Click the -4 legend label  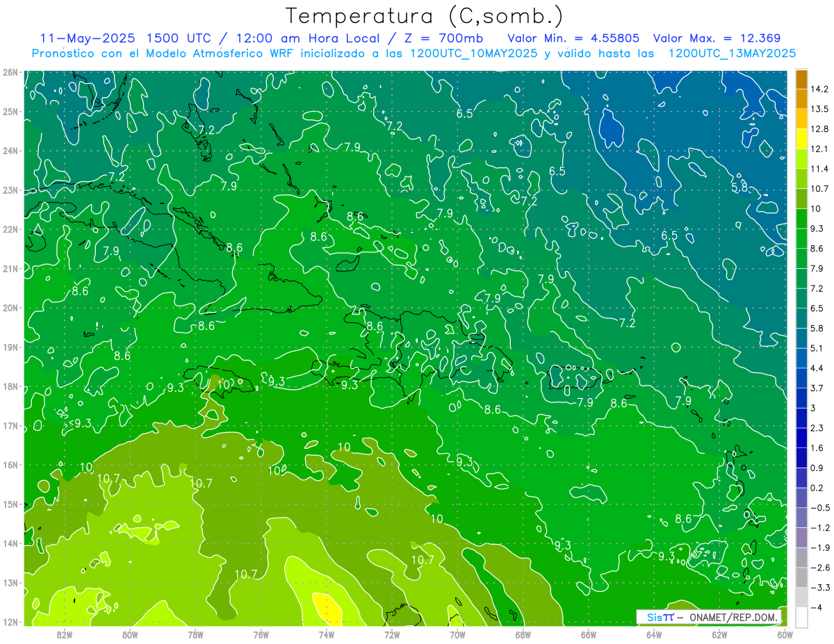coord(815,608)
